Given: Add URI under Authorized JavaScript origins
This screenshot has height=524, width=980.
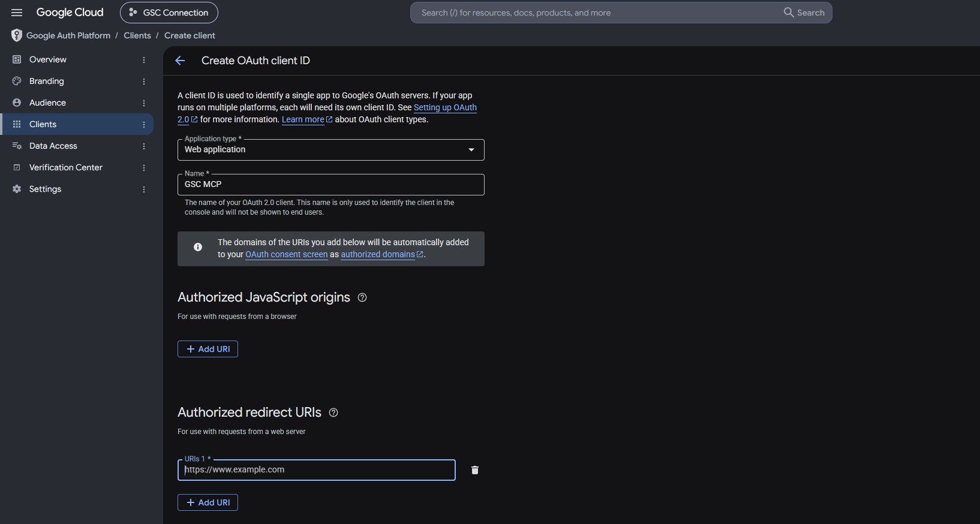Looking at the screenshot, I should pyautogui.click(x=208, y=349).
